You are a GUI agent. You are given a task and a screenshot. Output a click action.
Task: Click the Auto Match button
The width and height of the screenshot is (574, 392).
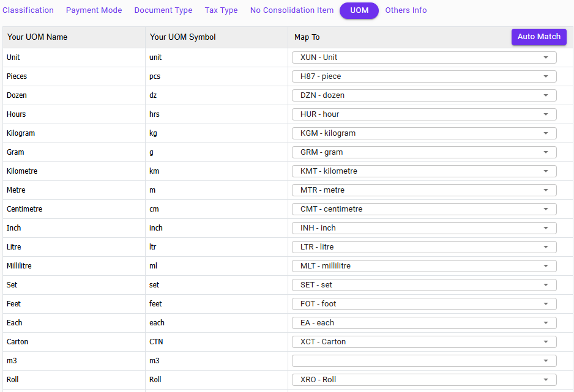click(539, 37)
